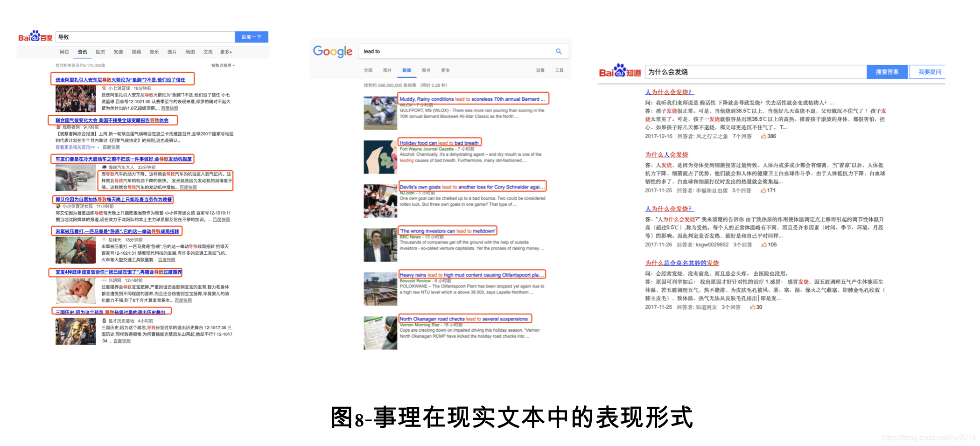Switch to the 视频 tab on Baidu
The height and width of the screenshot is (446, 980).
click(x=136, y=52)
